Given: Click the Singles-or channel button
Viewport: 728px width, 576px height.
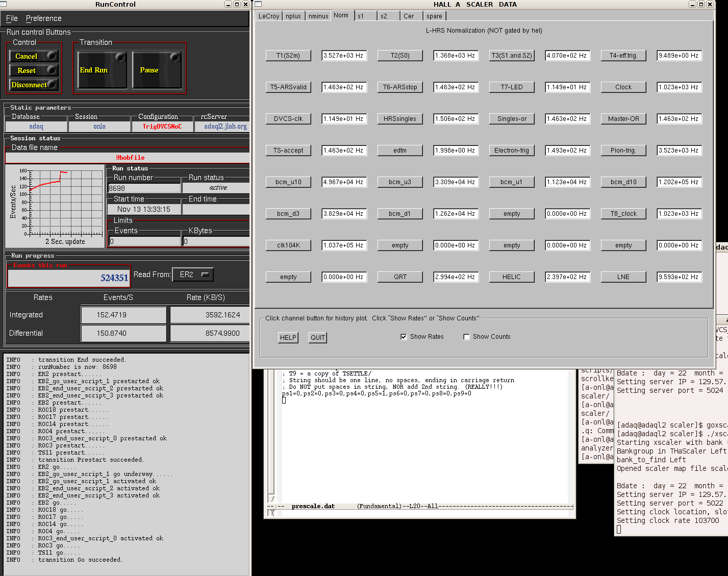Looking at the screenshot, I should click(512, 119).
